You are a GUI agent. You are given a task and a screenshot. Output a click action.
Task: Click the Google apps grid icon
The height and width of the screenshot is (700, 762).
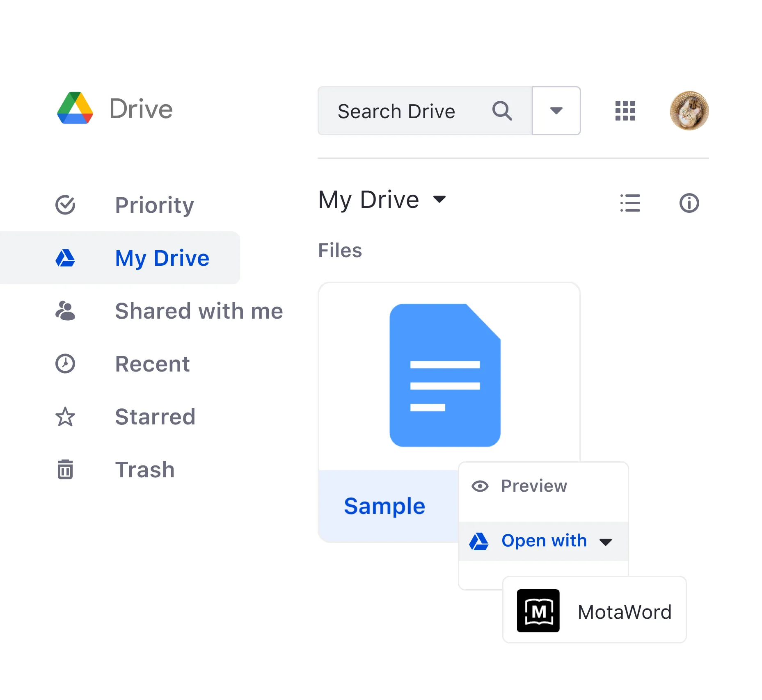point(625,111)
